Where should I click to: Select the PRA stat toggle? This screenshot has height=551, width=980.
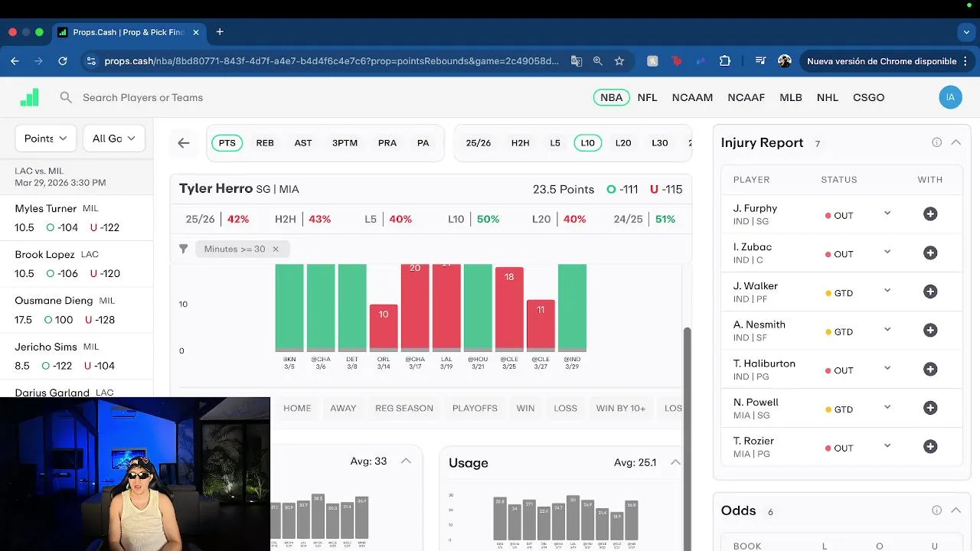tap(387, 143)
